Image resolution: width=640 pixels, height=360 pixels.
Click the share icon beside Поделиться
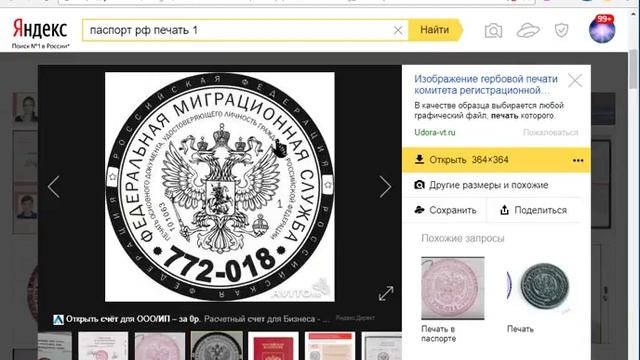pos(504,210)
